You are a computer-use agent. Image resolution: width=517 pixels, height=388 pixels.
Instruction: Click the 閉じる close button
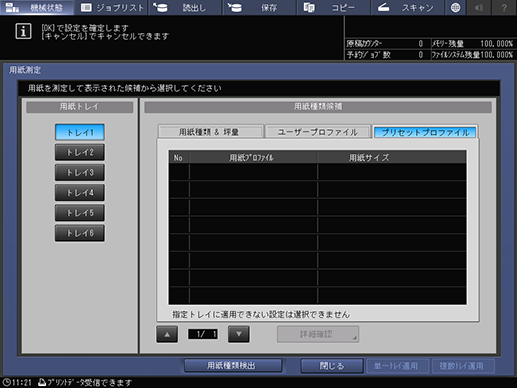pyautogui.click(x=332, y=366)
